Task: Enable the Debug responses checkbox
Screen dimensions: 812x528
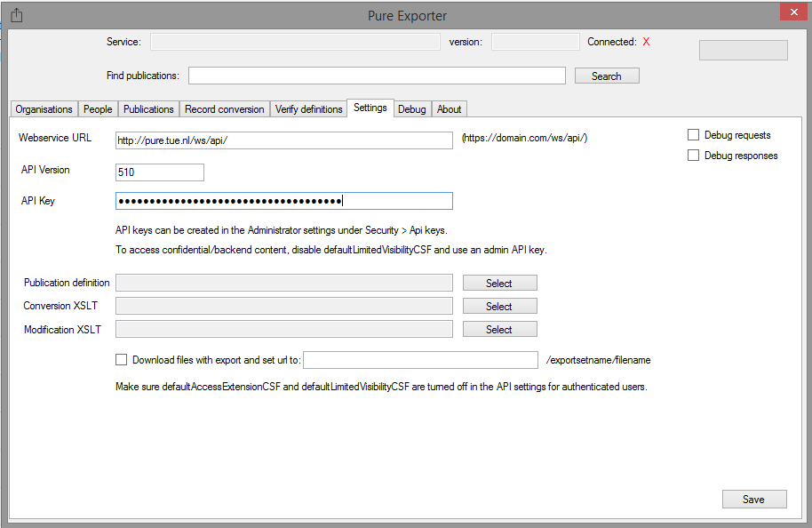Action: [x=693, y=156]
